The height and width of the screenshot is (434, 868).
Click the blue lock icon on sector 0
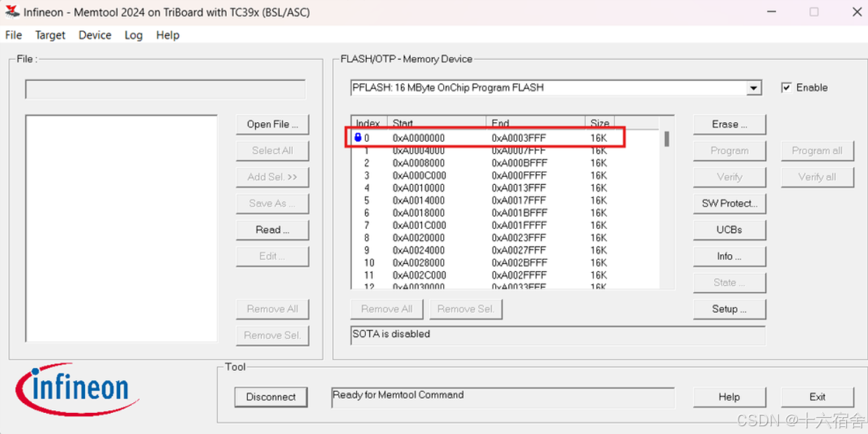358,138
